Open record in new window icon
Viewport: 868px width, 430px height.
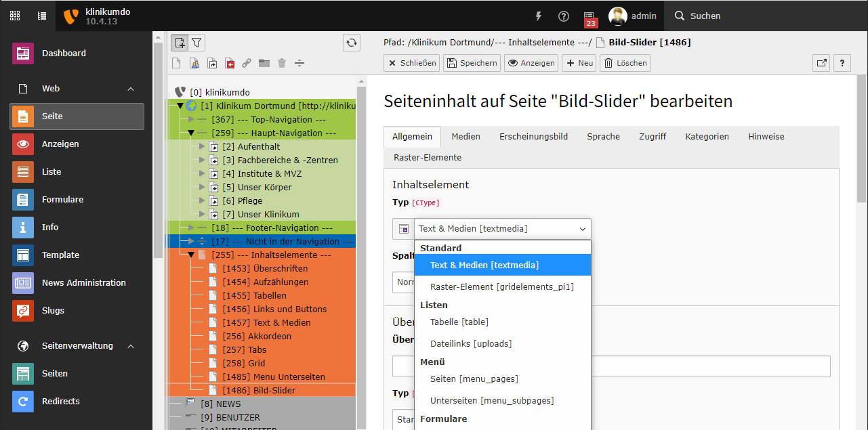click(821, 63)
